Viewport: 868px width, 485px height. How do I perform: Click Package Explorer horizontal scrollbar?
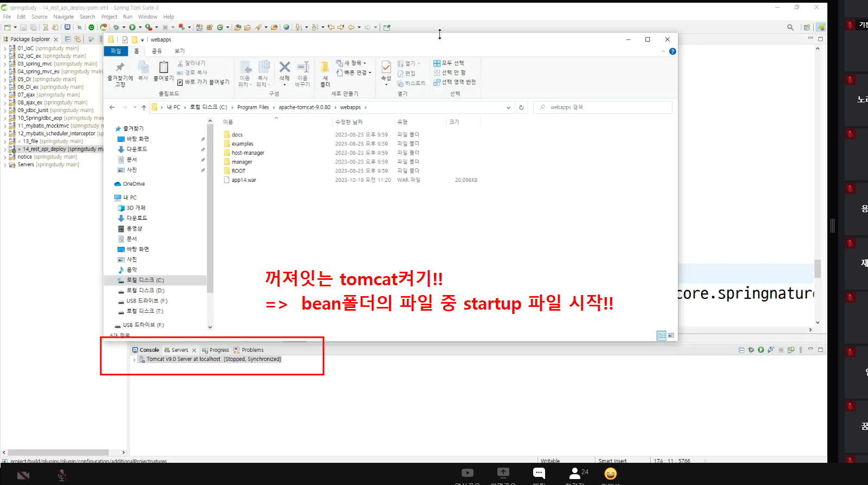point(59,452)
